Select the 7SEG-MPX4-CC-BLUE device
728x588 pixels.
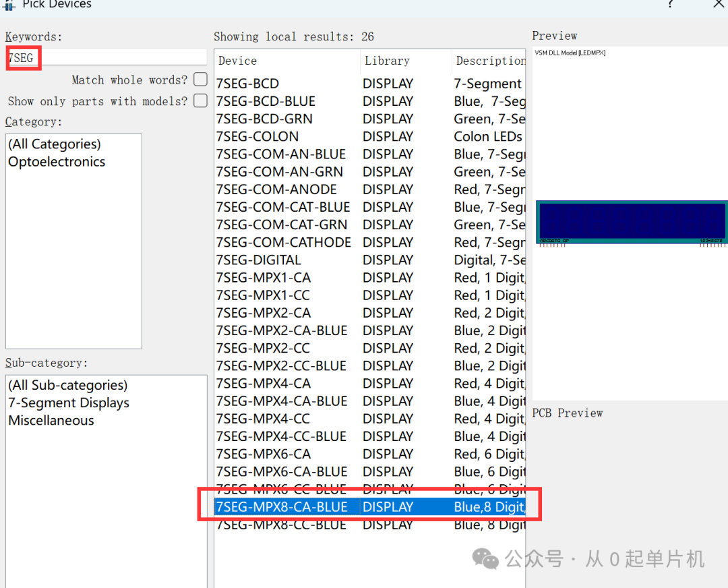[369, 436]
